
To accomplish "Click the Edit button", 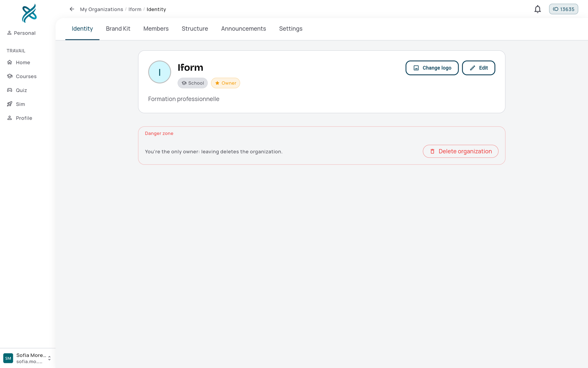I will (478, 68).
